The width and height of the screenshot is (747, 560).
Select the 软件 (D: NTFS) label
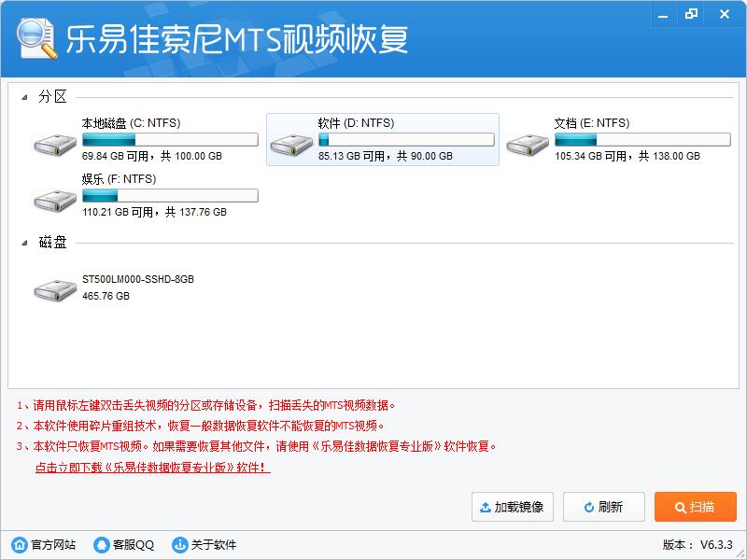357,123
